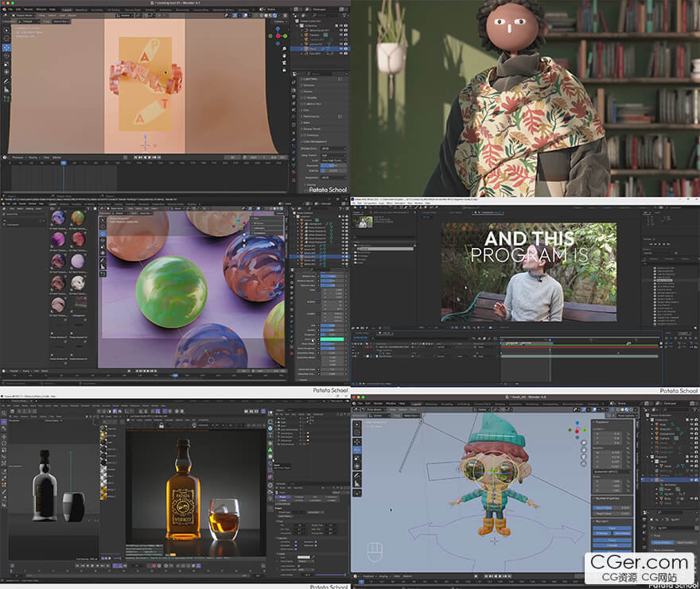Click zoom viewport icon in top-left Blender window
The height and width of the screenshot is (589, 700).
(285, 49)
